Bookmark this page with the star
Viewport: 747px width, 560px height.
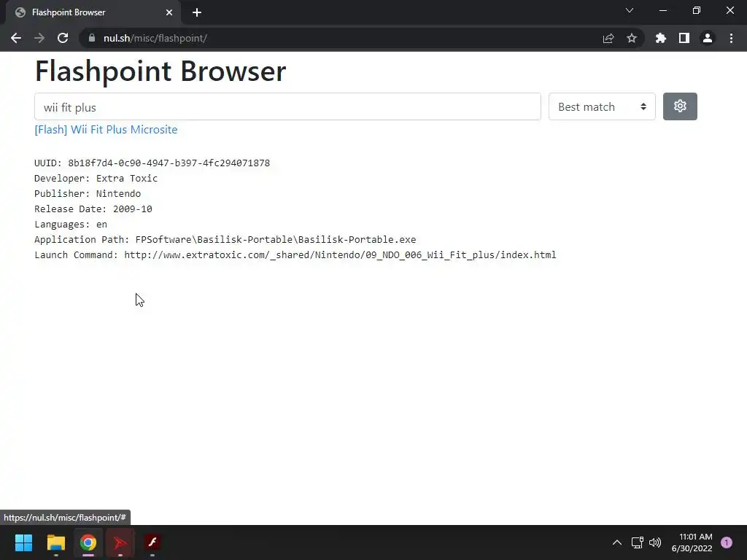(x=631, y=38)
